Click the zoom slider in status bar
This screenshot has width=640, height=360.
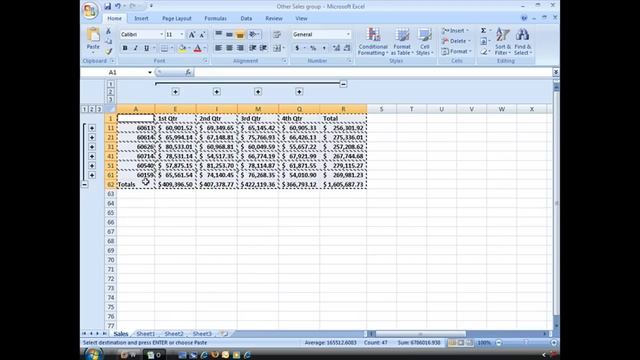(526, 343)
